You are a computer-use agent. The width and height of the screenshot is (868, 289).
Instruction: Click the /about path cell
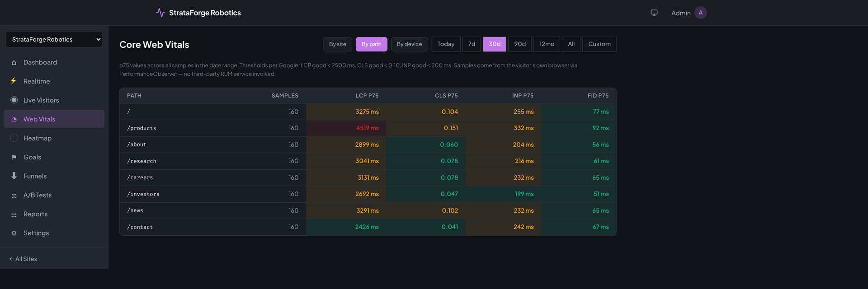coord(137,144)
